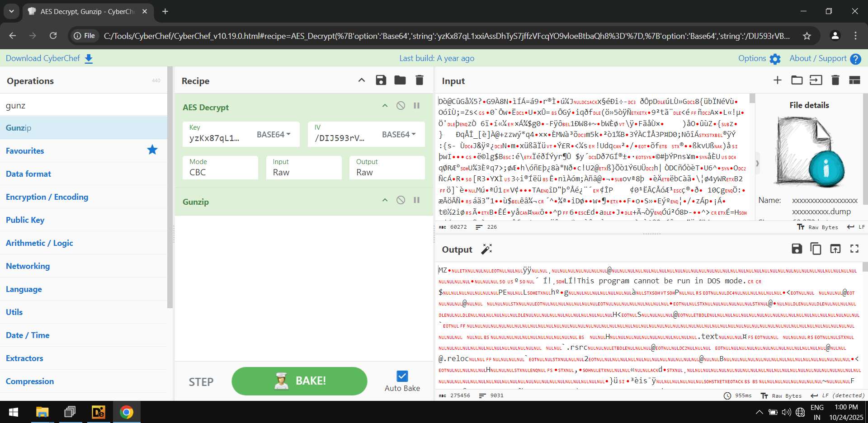Click the Download CyberChef link
Screen dimensions: 868x423
pos(43,58)
